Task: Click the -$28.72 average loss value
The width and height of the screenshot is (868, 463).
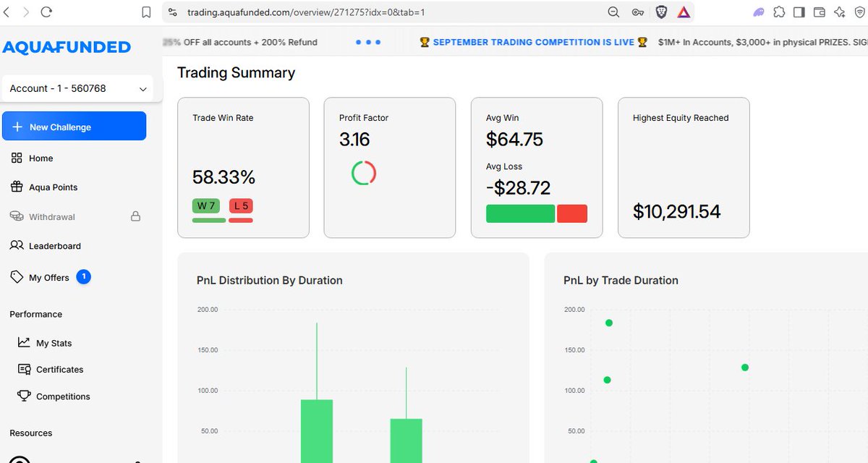Action: [518, 188]
